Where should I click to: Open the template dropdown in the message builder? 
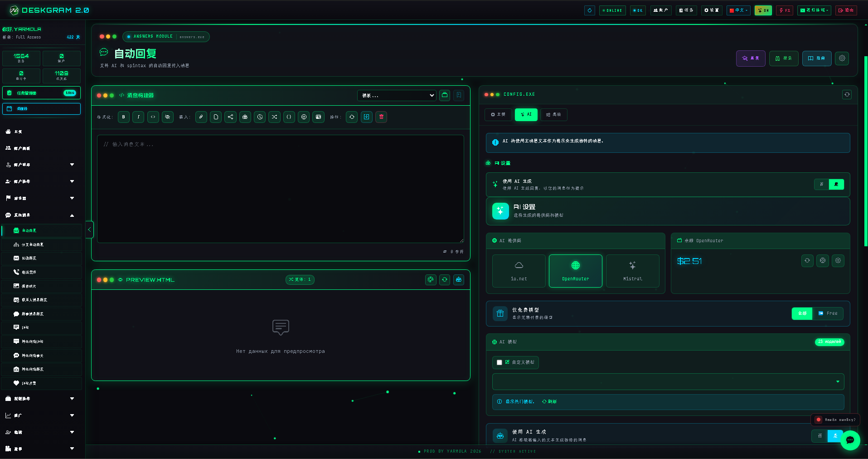[x=397, y=95]
